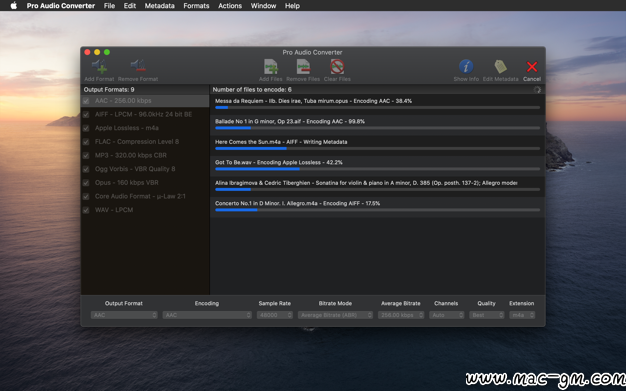This screenshot has height=391, width=626.
Task: Open the Encoding dropdown
Action: [x=207, y=315]
